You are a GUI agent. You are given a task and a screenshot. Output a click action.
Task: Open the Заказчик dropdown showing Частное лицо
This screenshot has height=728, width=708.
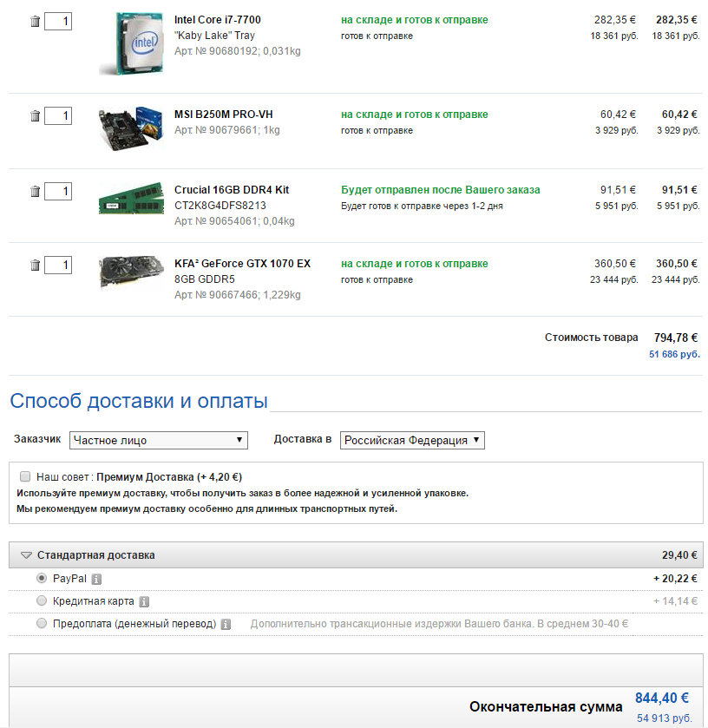158,440
